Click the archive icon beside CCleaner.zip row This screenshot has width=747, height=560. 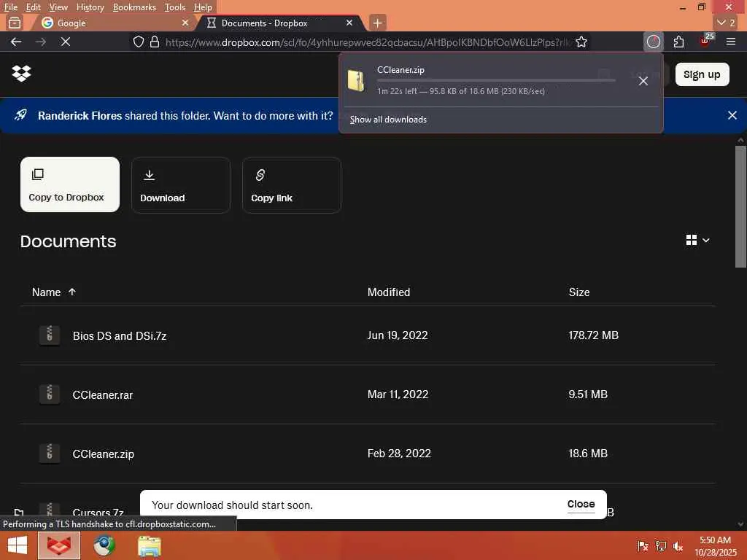click(x=50, y=454)
